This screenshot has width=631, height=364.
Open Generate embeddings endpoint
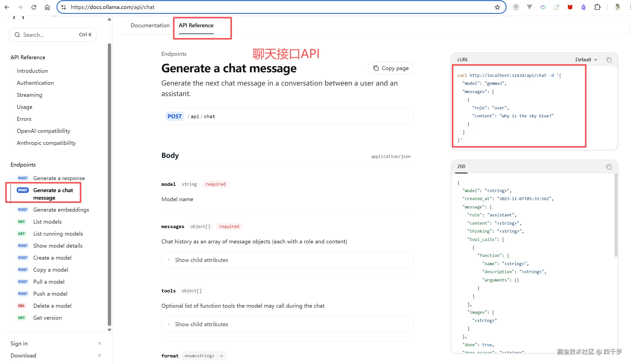pos(61,210)
